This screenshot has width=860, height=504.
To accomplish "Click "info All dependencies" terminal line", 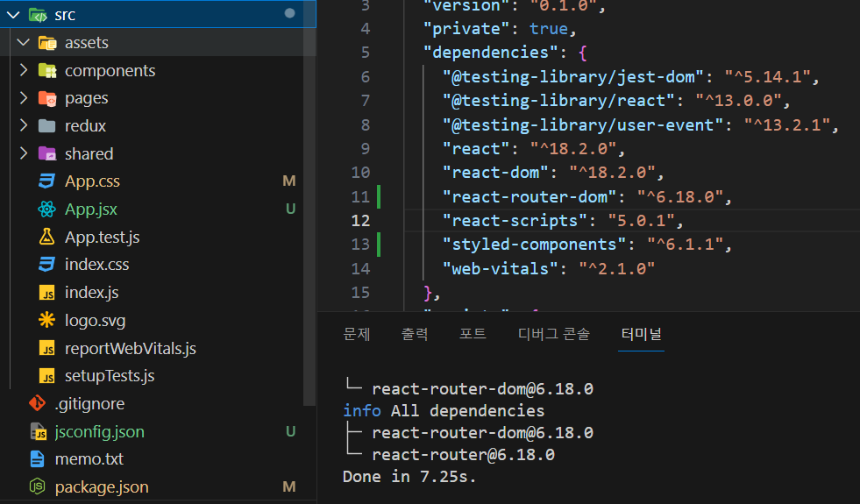I will pos(444,411).
